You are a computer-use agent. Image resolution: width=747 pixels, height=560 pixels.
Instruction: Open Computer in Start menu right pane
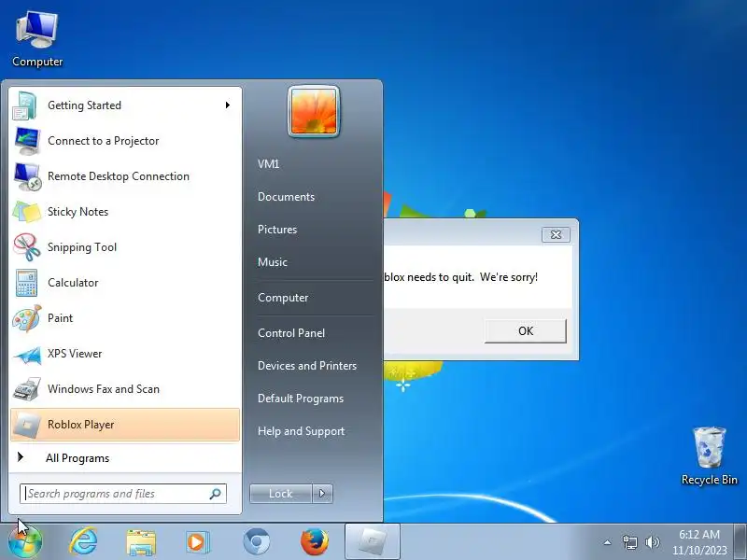pyautogui.click(x=283, y=298)
